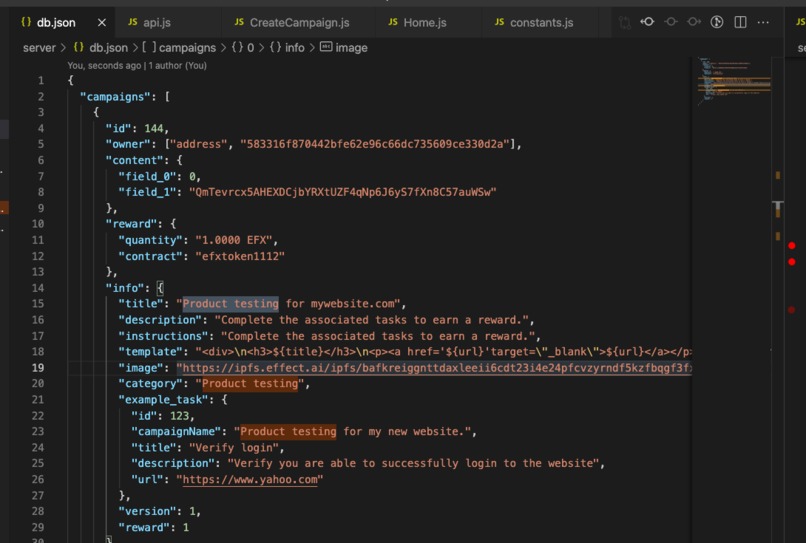Click the opening brace after "info"
This screenshot has width=806, height=543.
[160, 288]
